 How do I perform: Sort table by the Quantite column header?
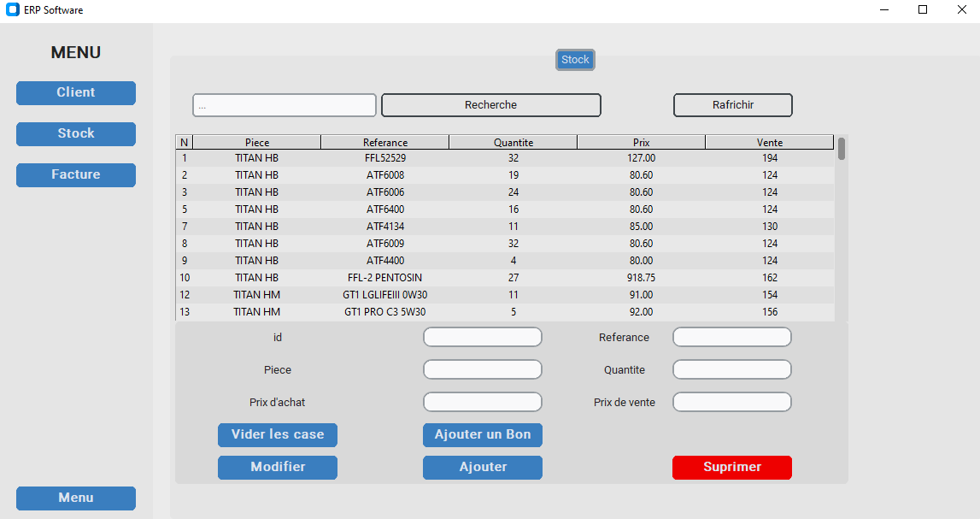click(x=513, y=141)
